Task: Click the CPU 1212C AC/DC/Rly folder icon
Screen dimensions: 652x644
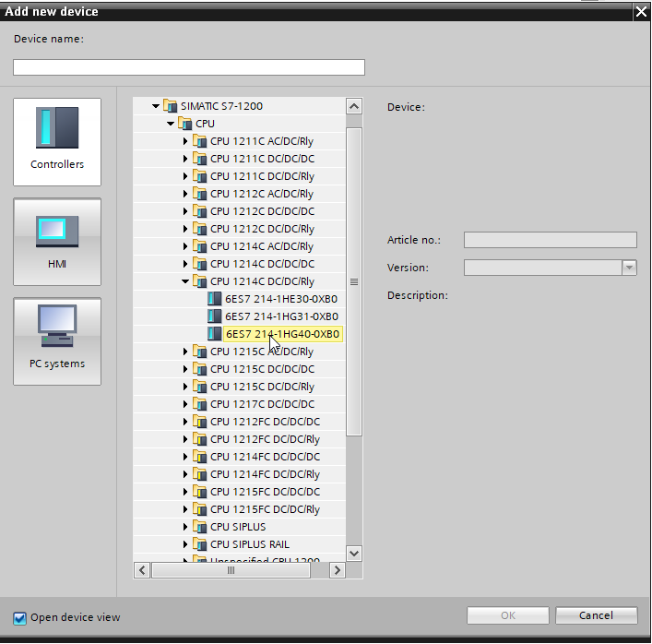Action: (199, 194)
